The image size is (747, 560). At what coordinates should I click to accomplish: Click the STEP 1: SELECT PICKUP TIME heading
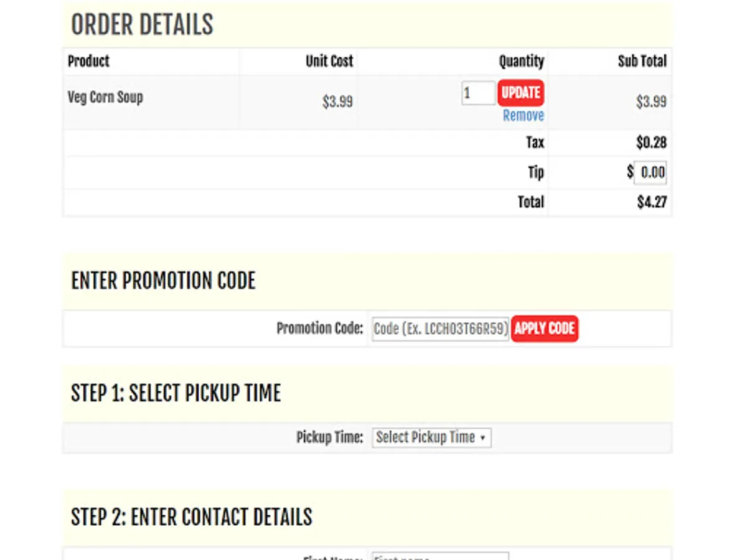click(176, 393)
